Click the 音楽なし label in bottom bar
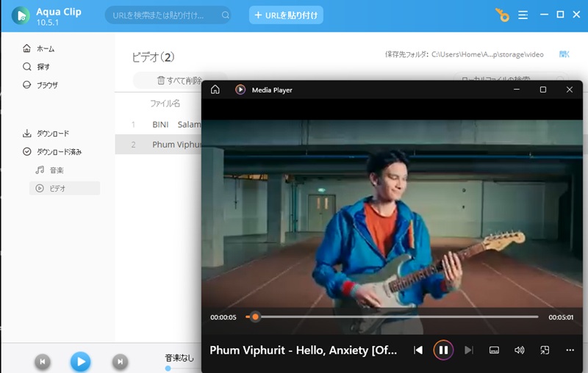 pyautogui.click(x=179, y=358)
